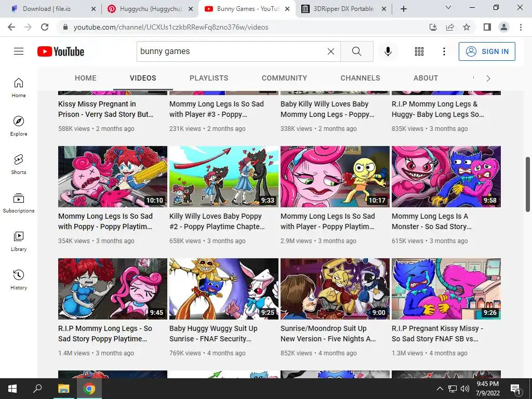Open the taskbar volume control

(x=465, y=389)
